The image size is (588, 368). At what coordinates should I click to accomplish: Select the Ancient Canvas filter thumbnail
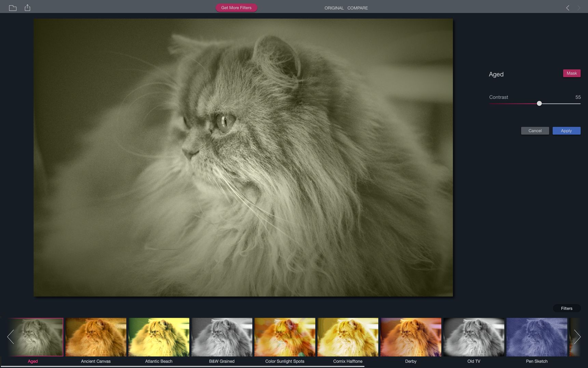[96, 337]
